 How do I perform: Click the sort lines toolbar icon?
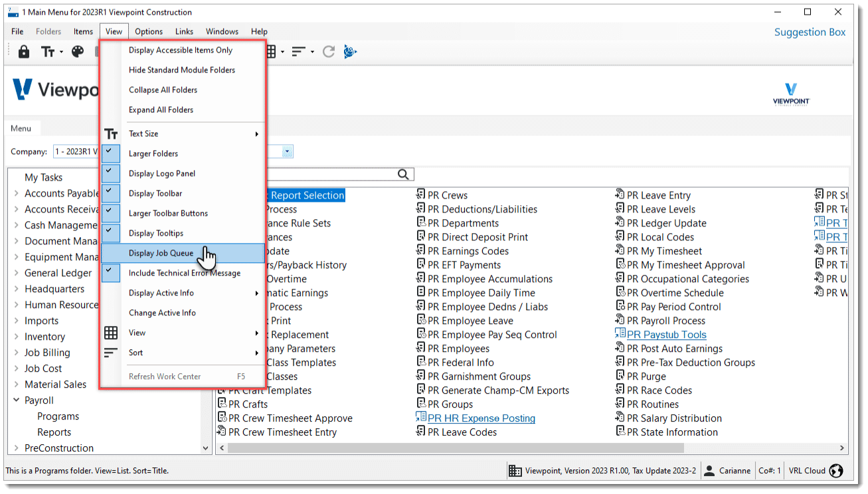pos(298,51)
